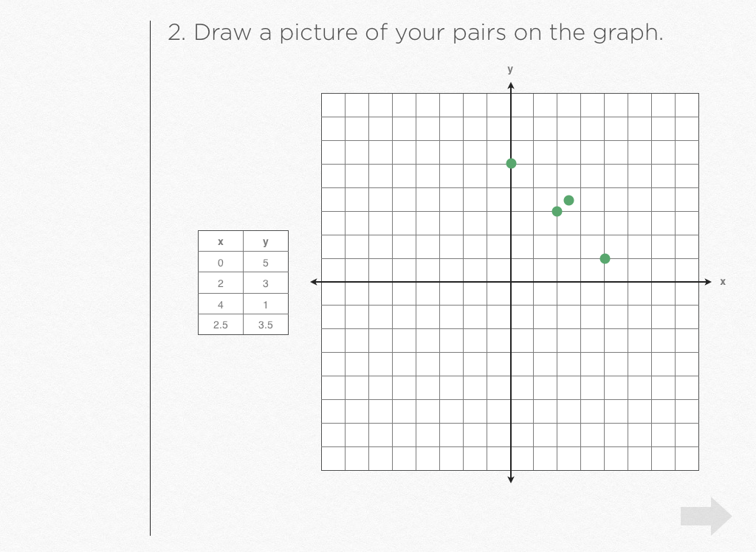Click the x label beside the horizontal axis
This screenshot has height=552, width=756.
(723, 282)
